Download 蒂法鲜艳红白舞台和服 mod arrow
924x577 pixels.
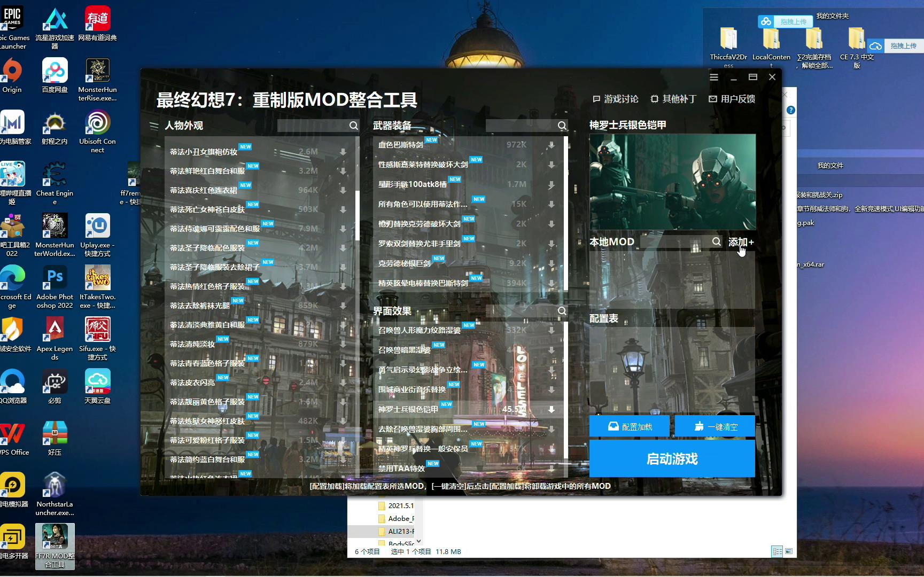pos(343,171)
